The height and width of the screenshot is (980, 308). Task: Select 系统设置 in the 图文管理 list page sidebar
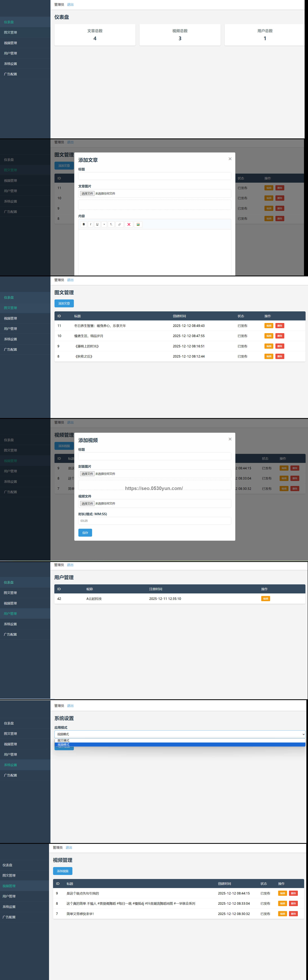(x=25, y=339)
